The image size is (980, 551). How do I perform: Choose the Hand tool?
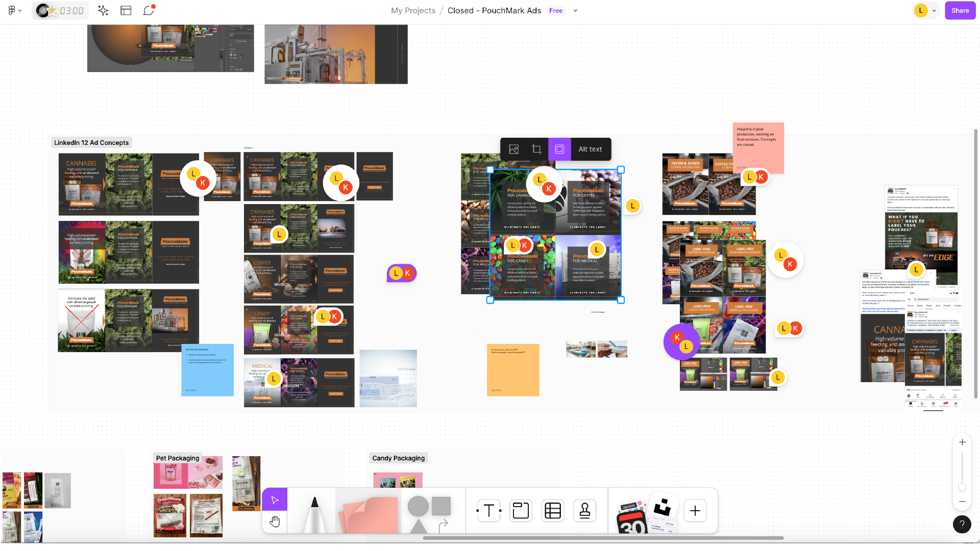click(275, 522)
